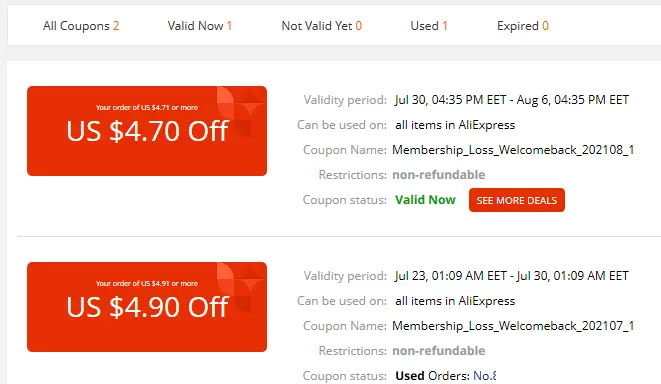This screenshot has height=384, width=661.
Task: Click the US $4.90 Off coupon card
Action: [x=147, y=307]
